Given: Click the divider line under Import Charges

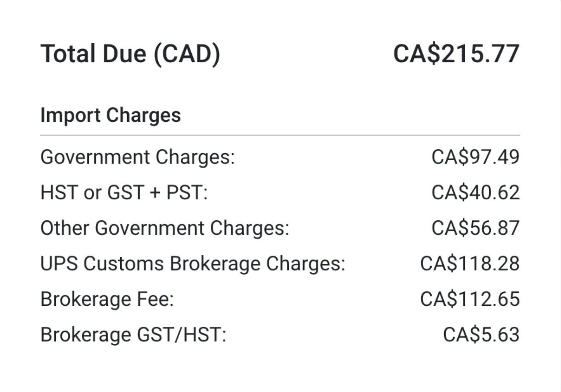Looking at the screenshot, I should click(x=280, y=135).
